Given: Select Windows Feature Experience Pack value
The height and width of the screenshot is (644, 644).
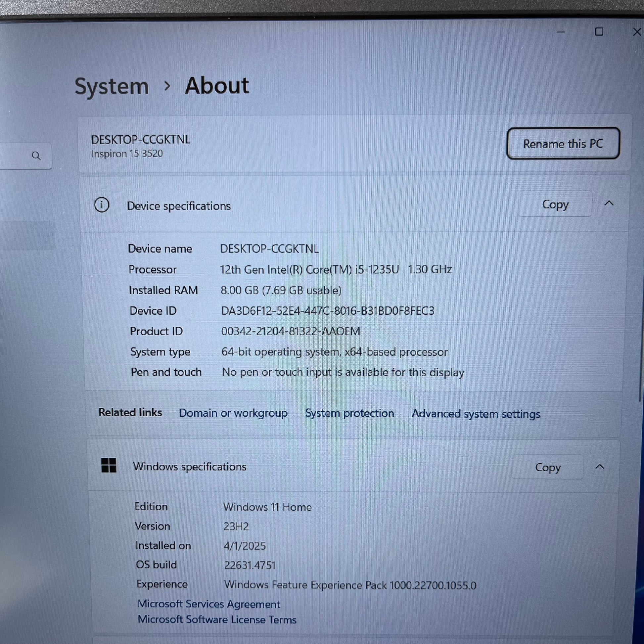Looking at the screenshot, I should click(x=350, y=585).
